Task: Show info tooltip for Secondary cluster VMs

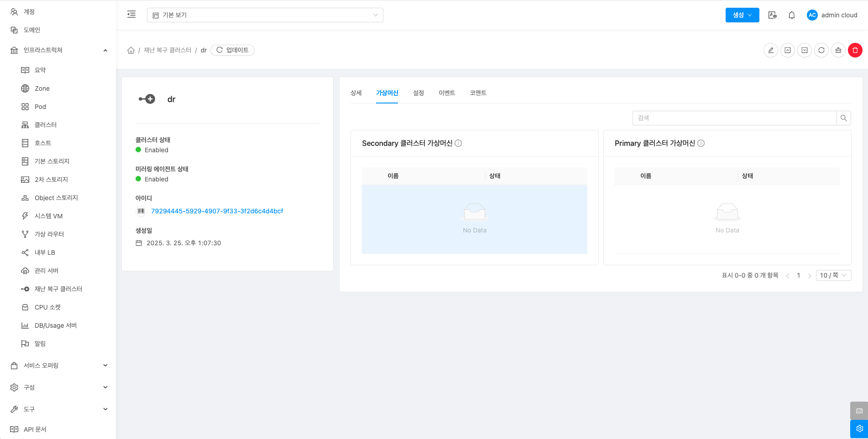Action: click(x=458, y=143)
